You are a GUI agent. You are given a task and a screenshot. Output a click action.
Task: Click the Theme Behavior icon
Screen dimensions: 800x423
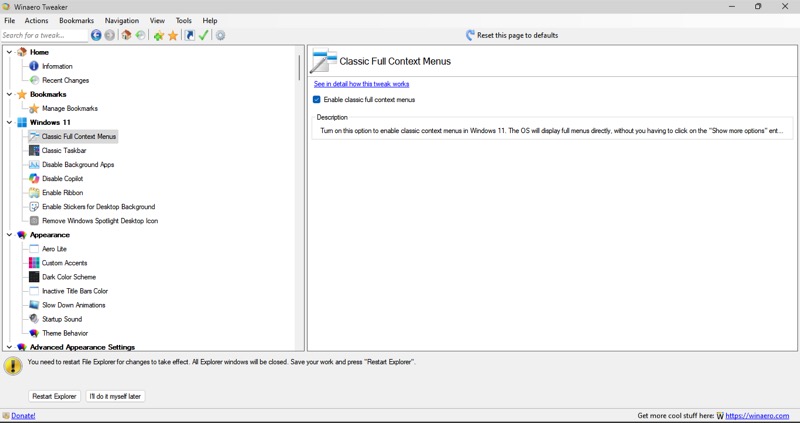point(34,333)
